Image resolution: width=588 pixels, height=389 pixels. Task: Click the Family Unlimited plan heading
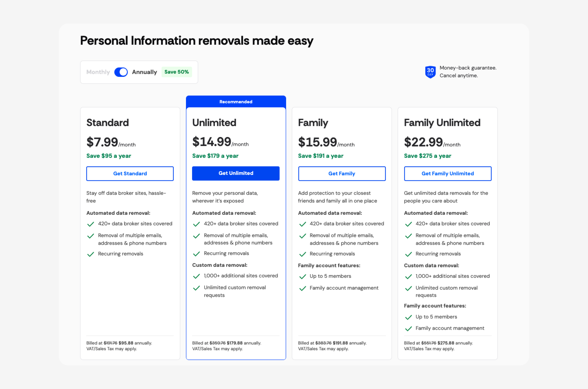(x=442, y=123)
